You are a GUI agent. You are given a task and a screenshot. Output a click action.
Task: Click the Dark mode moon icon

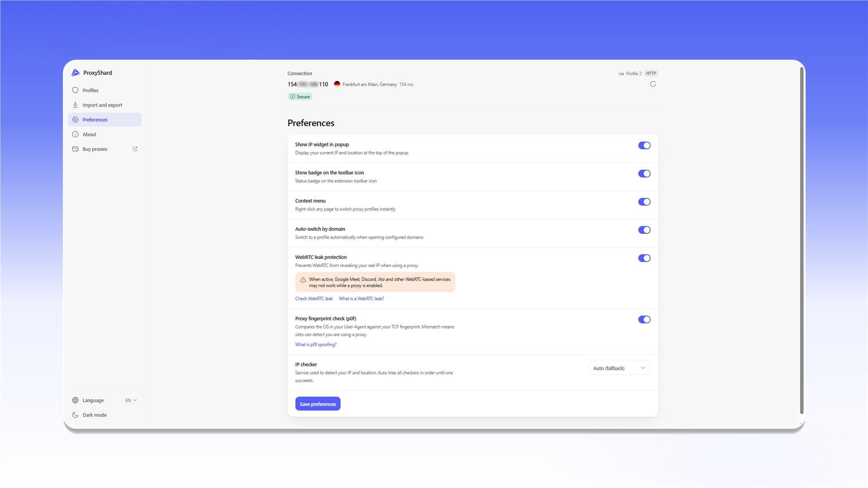[x=75, y=415]
